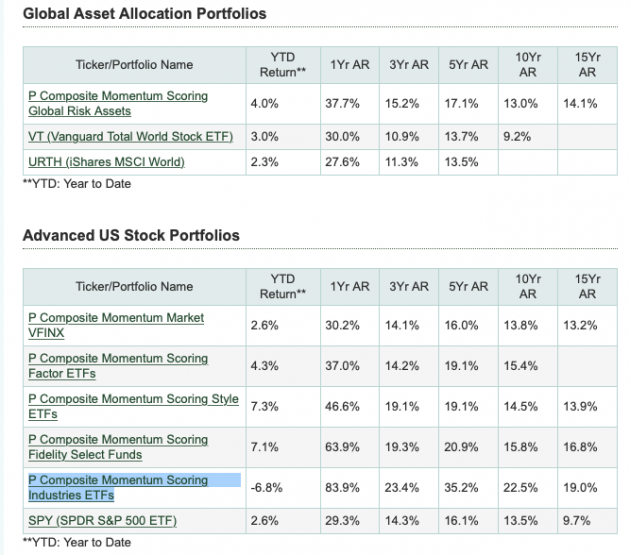Click Fidelity Select Funds 10Yr AR 15.8%

pyautogui.click(x=521, y=447)
